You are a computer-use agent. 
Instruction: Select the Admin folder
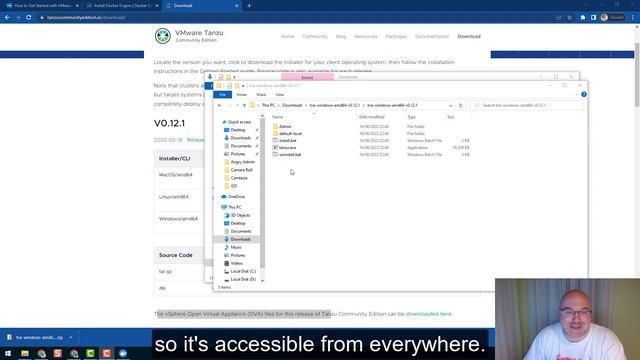pyautogui.click(x=285, y=127)
